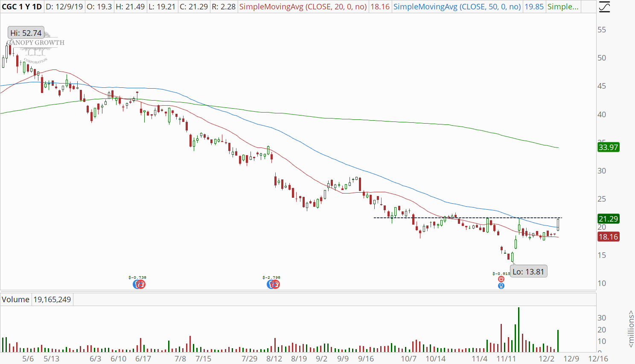Click the 12/2 date on the time axis
This screenshot has height=364, width=635.
(x=547, y=359)
